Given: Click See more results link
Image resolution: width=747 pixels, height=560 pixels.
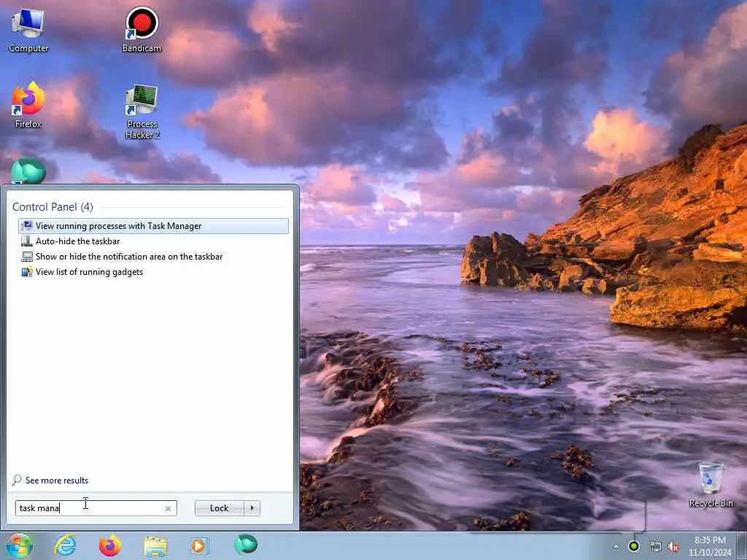Looking at the screenshot, I should pyautogui.click(x=57, y=481).
